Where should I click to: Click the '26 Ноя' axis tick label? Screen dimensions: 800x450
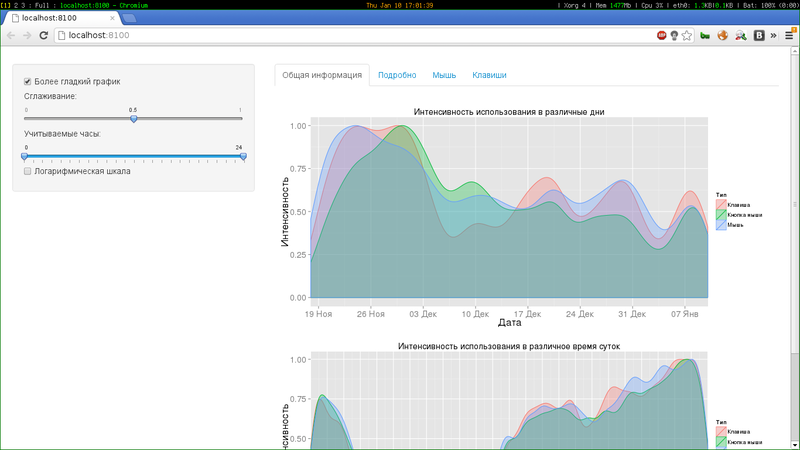coord(370,314)
